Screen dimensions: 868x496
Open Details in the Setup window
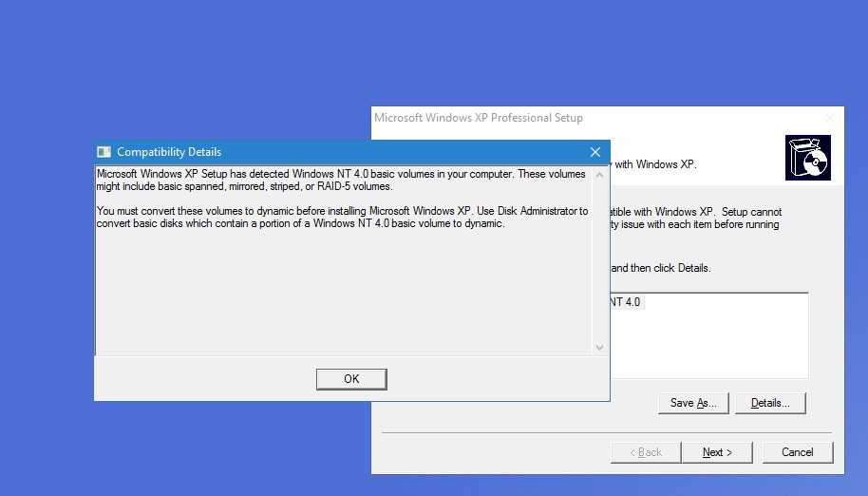[x=770, y=403]
